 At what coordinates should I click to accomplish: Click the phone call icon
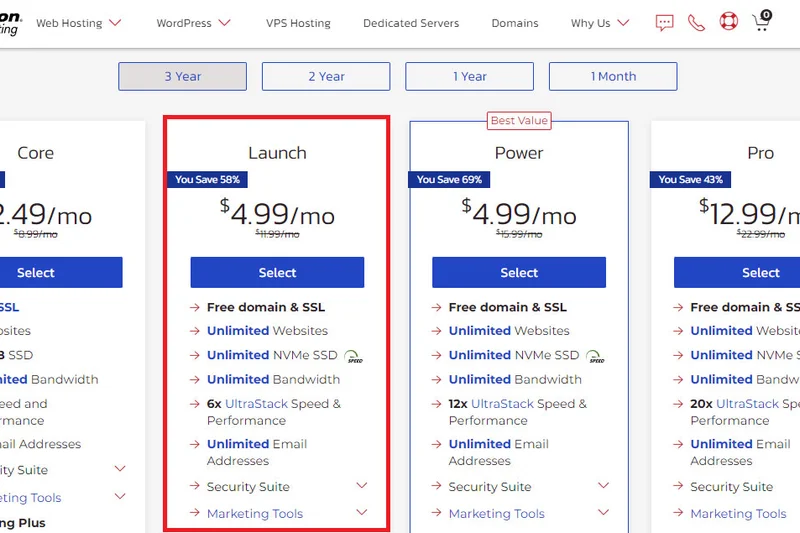tap(696, 22)
